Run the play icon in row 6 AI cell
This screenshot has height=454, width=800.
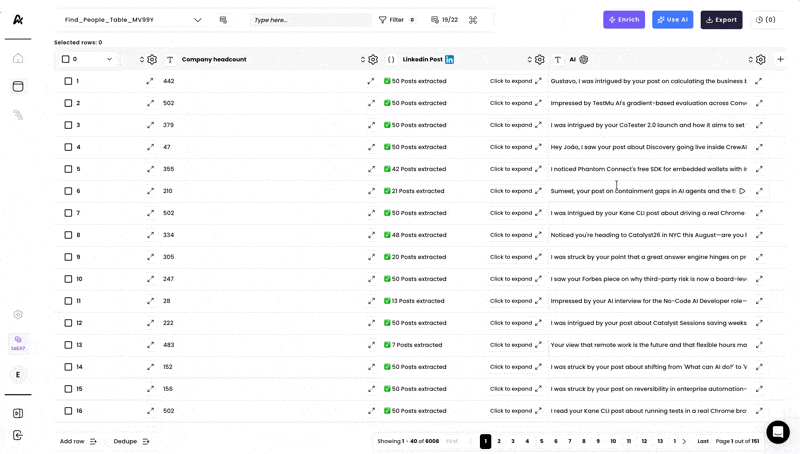pos(742,191)
